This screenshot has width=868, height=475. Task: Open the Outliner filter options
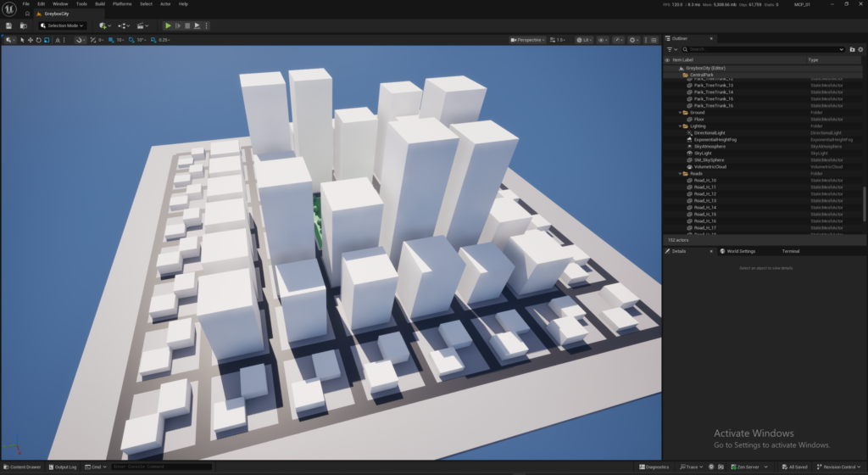click(x=672, y=49)
